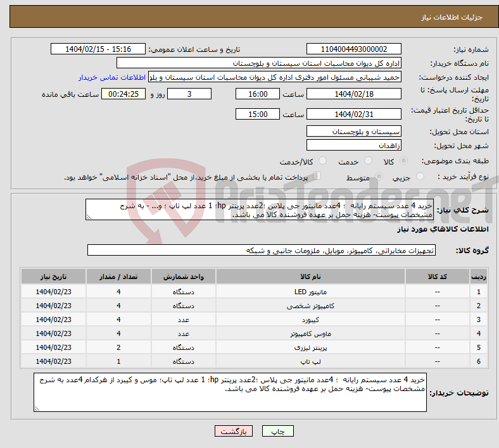Screen dimensions: 499x448
Task: Click the remaining days field showing 3
Action: pyautogui.click(x=189, y=94)
